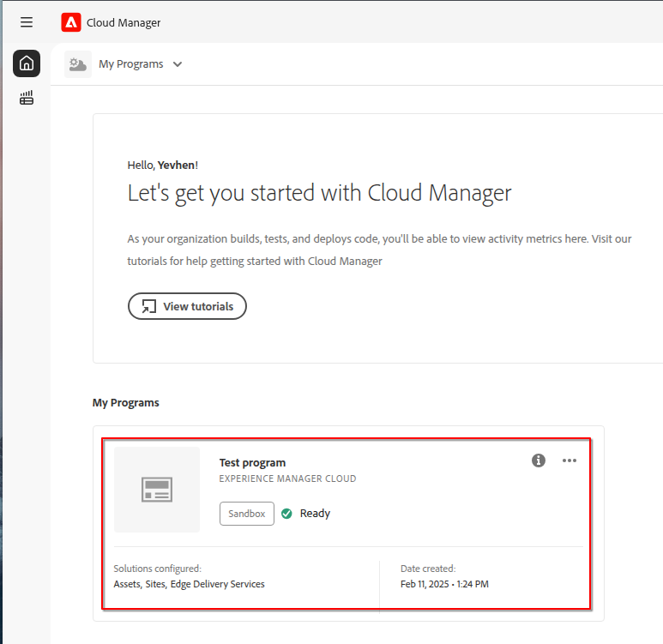Click the Adobe logo icon
The image size is (663, 644).
tap(71, 22)
